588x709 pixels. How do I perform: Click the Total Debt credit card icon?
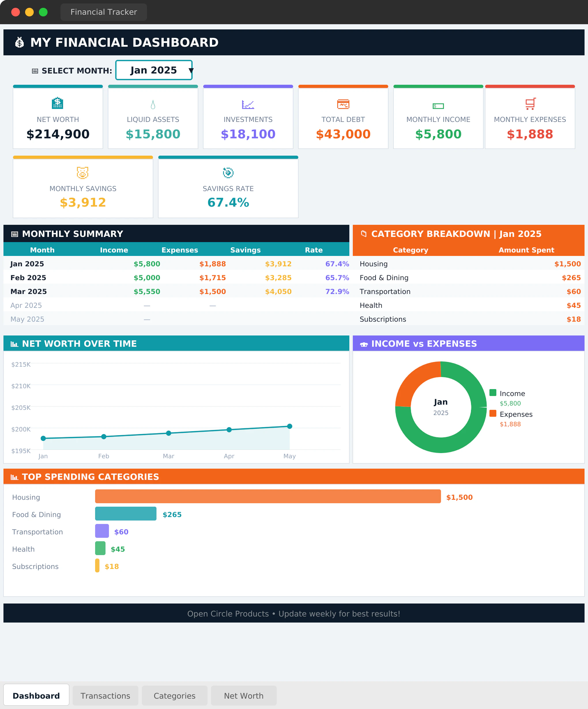tap(343, 104)
